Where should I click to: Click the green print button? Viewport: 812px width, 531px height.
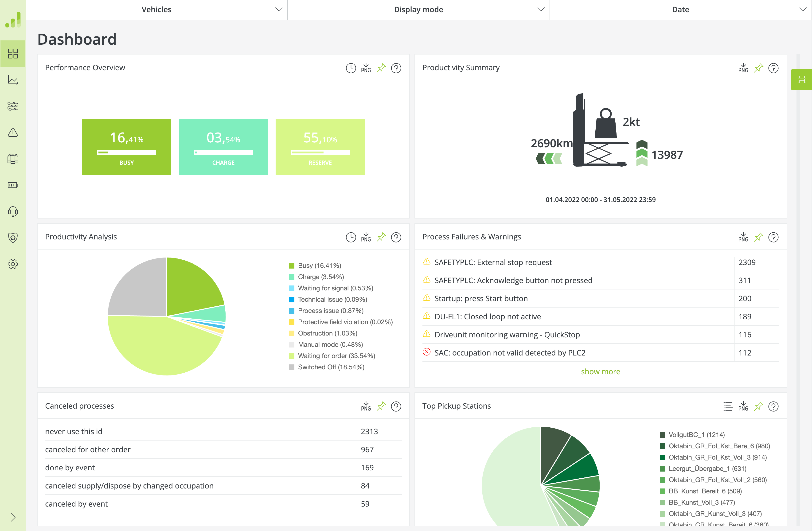point(801,79)
